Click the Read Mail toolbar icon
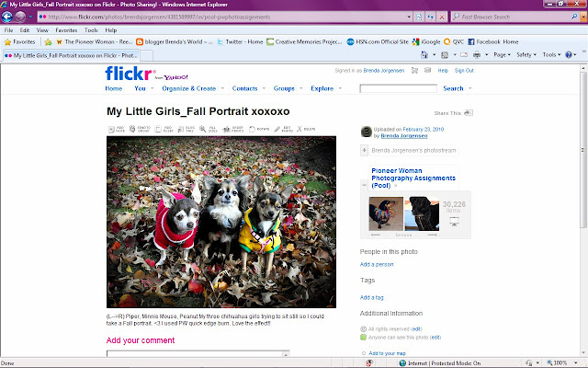The height and width of the screenshot is (368, 588). coord(464,55)
